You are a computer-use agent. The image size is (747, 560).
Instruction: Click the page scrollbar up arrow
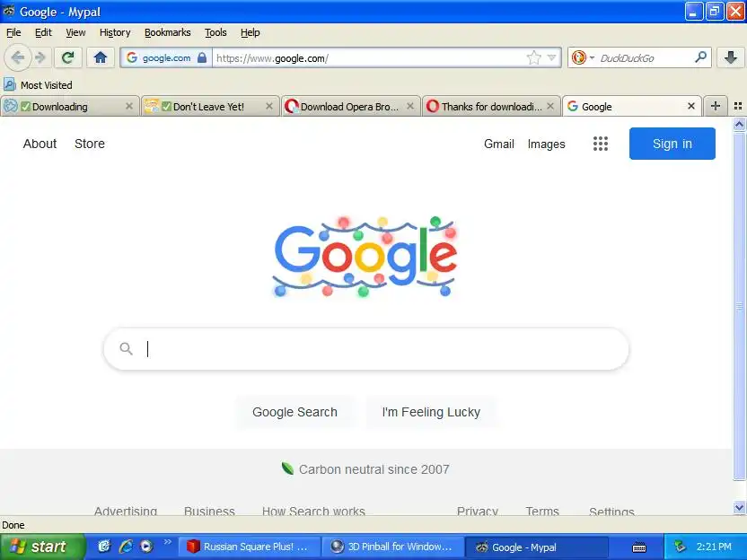click(x=739, y=125)
